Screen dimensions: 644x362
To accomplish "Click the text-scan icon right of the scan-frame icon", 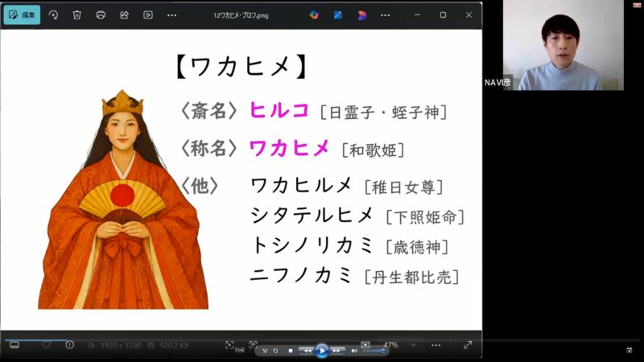I will 253,345.
